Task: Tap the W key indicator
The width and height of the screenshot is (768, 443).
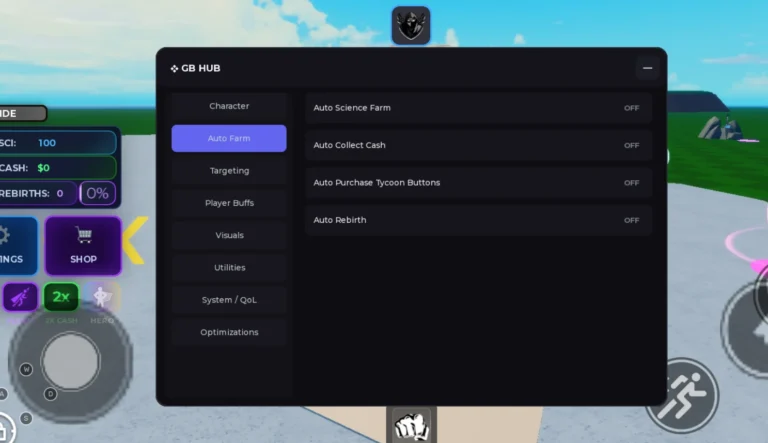Action: pyautogui.click(x=26, y=369)
